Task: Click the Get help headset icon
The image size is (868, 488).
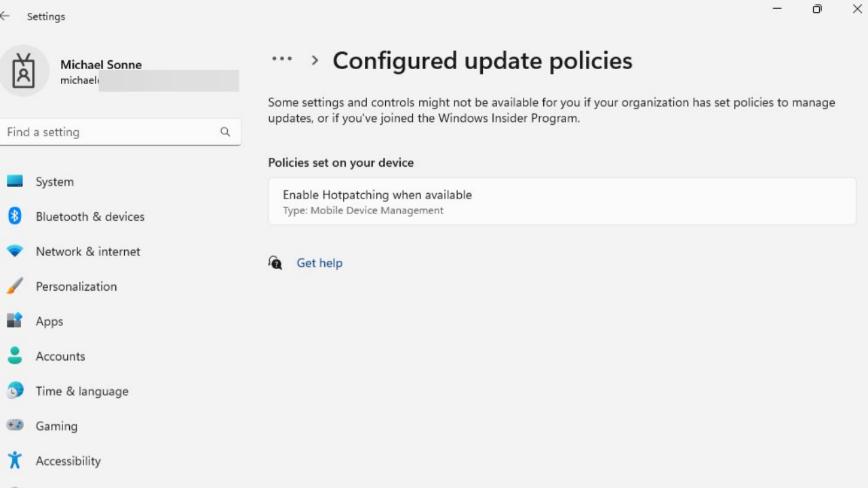Action: 275,263
